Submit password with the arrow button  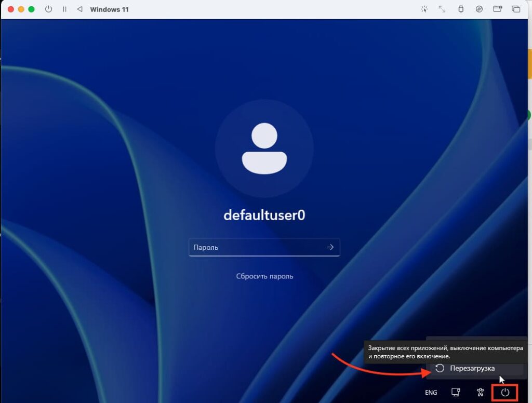click(330, 248)
